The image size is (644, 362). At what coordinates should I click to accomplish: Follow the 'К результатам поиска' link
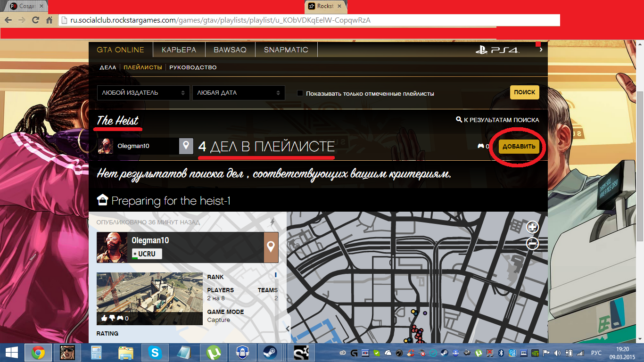[502, 120]
